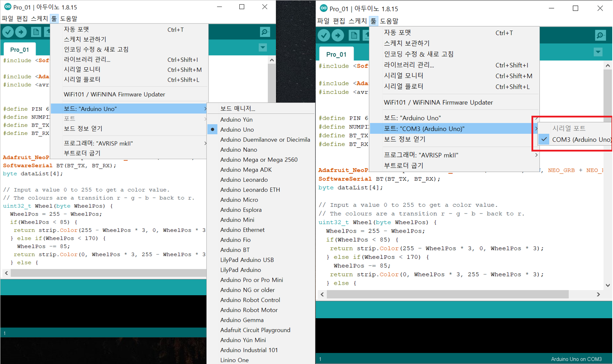Expand 포트: "COM3 (Arduino Uno)" in right window
This screenshot has width=613, height=364.
coord(454,129)
